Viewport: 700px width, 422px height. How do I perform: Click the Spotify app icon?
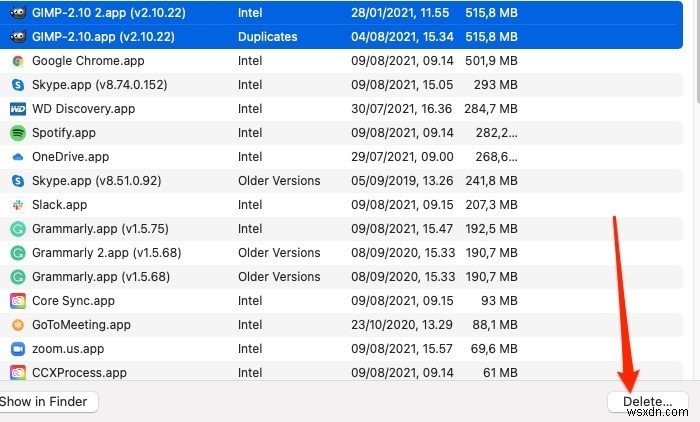[x=17, y=133]
